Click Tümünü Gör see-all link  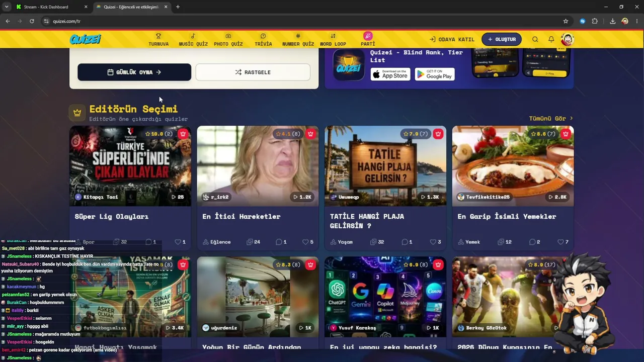point(551,118)
